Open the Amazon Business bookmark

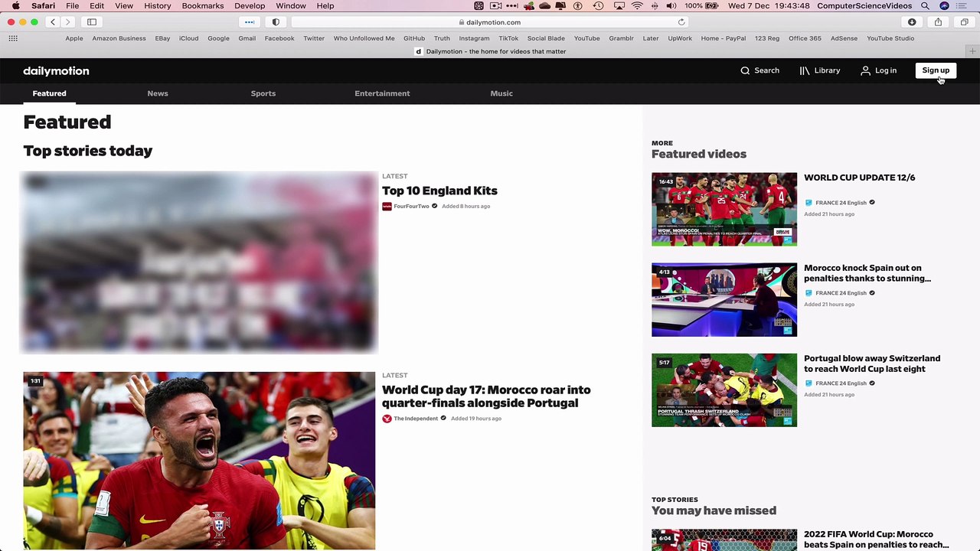coord(119,38)
